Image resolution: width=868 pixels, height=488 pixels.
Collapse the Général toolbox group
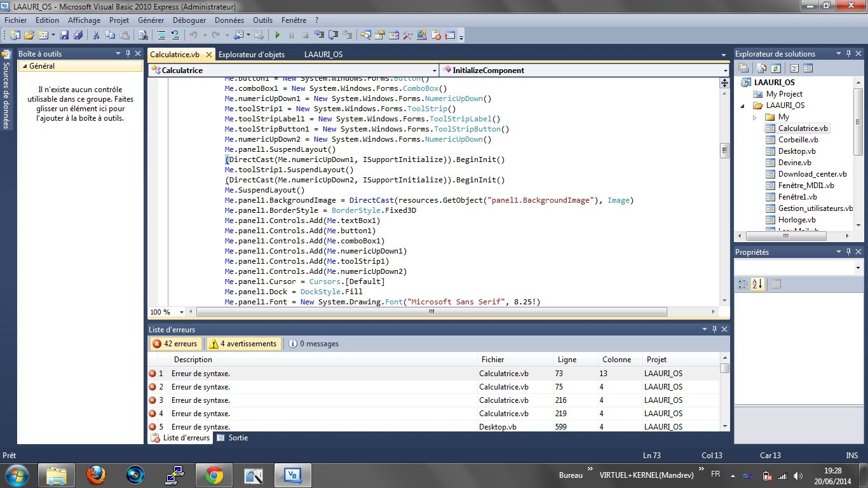point(25,66)
